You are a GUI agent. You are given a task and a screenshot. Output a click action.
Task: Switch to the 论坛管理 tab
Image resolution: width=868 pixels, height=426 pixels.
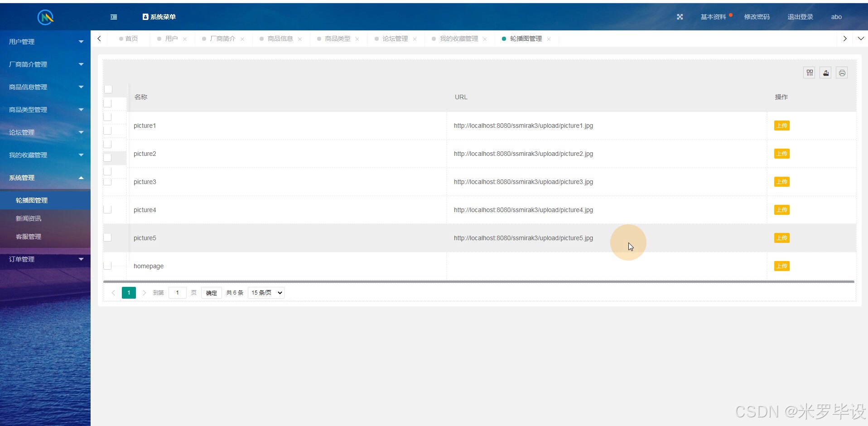tap(395, 39)
